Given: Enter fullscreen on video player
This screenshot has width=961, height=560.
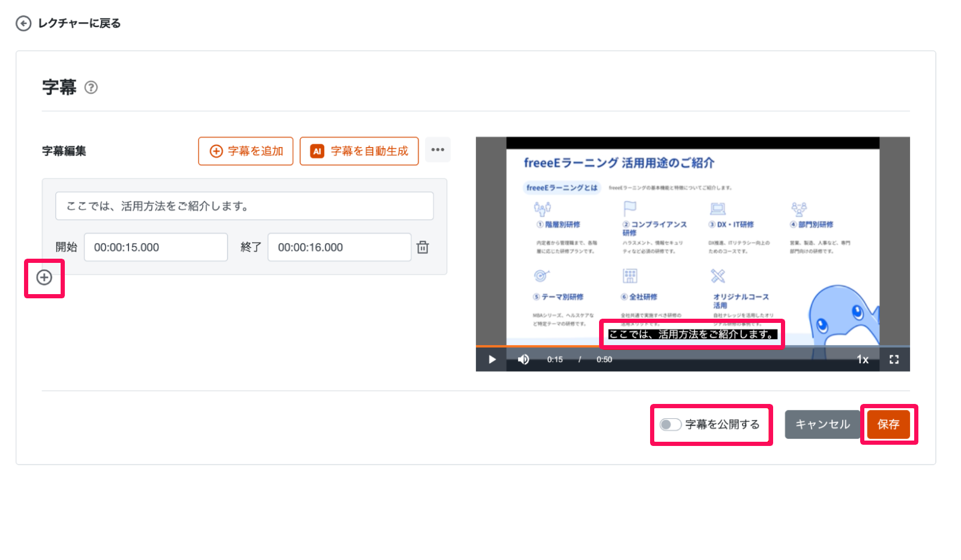Looking at the screenshot, I should [x=894, y=360].
